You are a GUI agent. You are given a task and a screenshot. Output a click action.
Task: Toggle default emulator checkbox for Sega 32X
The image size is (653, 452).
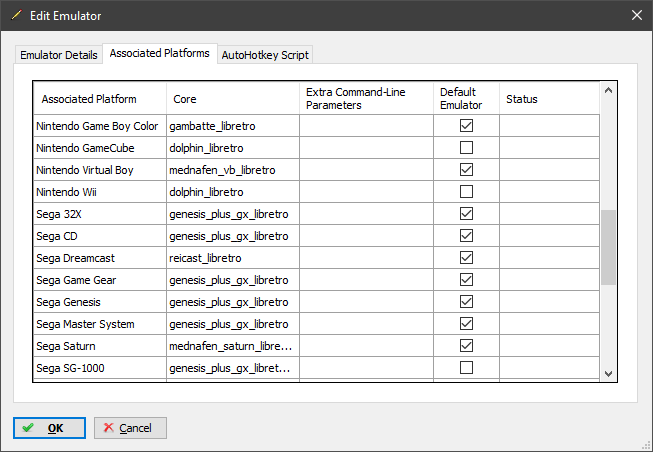pyautogui.click(x=466, y=214)
